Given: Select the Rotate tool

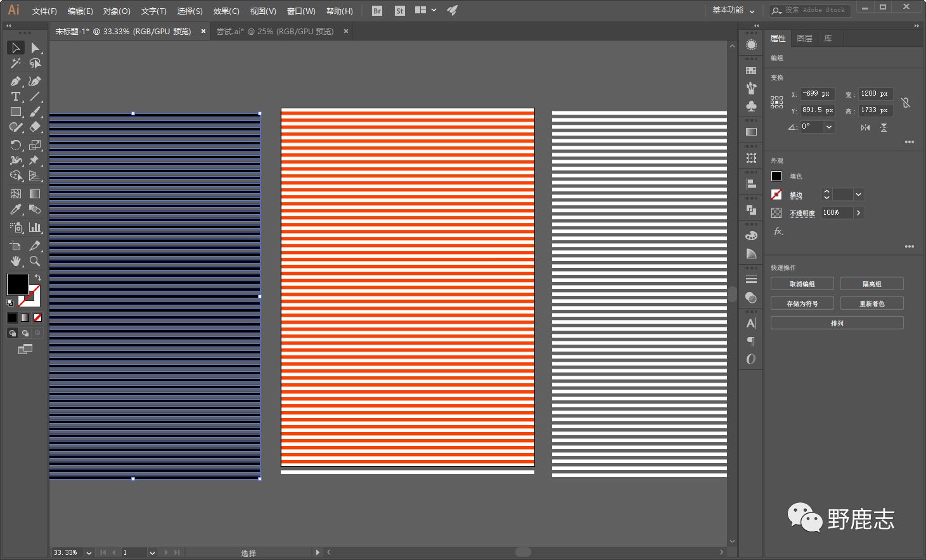Looking at the screenshot, I should (x=15, y=145).
